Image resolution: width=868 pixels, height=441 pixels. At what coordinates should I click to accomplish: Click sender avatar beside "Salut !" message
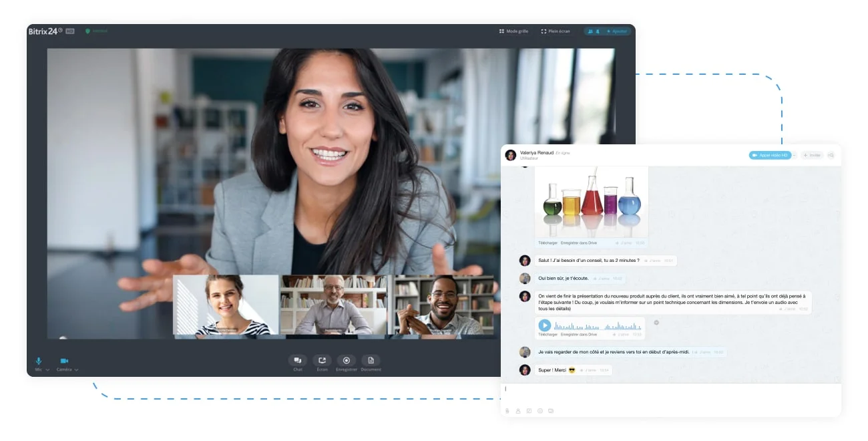click(525, 261)
